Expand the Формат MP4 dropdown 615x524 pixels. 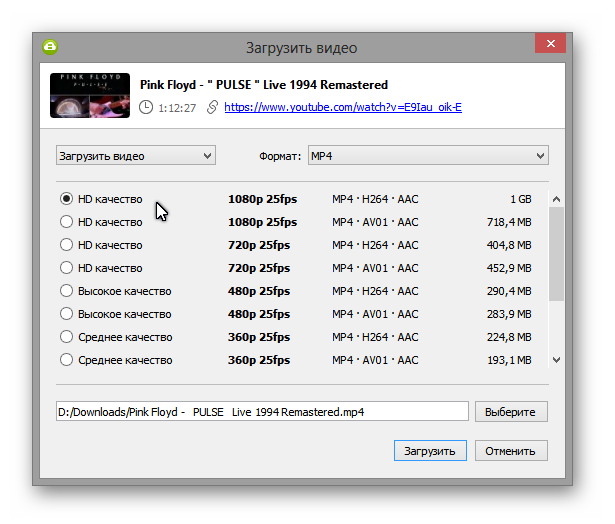428,156
